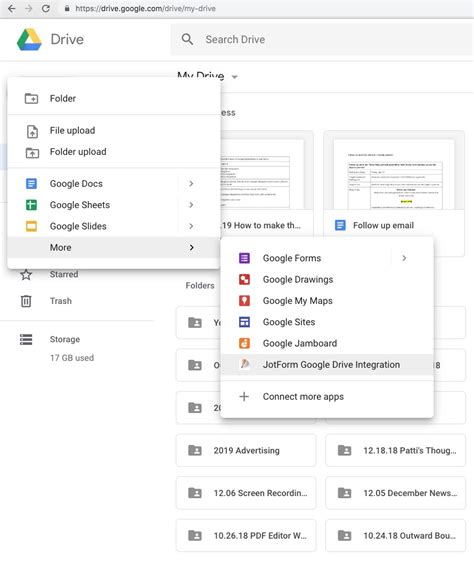The width and height of the screenshot is (474, 561).
Task: Select Google My Maps in submenu
Action: (327, 301)
